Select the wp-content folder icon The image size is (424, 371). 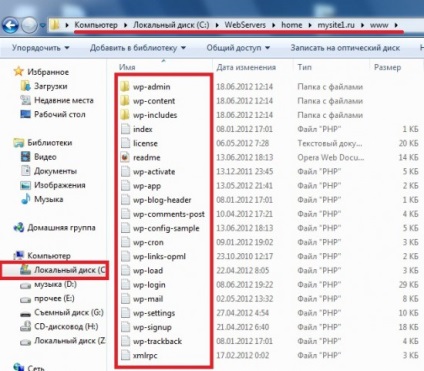[125, 101]
